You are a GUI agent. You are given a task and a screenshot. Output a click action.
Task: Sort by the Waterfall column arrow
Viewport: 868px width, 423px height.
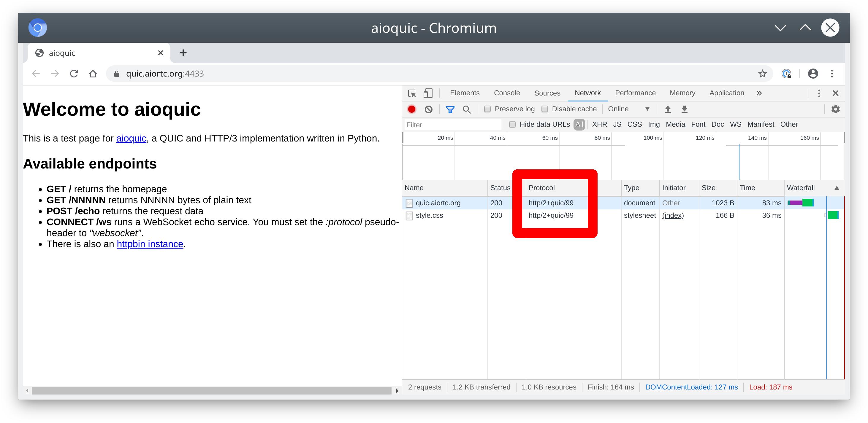point(837,188)
